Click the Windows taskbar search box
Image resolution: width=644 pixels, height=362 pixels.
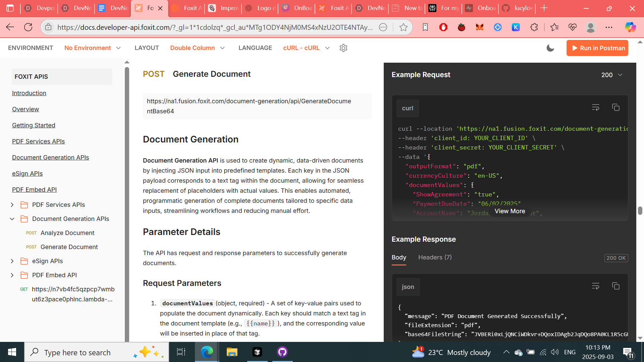point(77,352)
